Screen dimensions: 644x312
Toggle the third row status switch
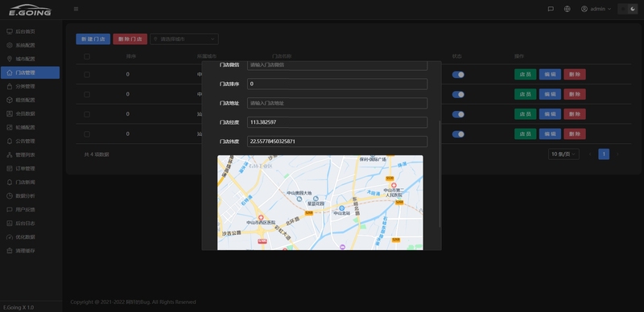click(458, 114)
